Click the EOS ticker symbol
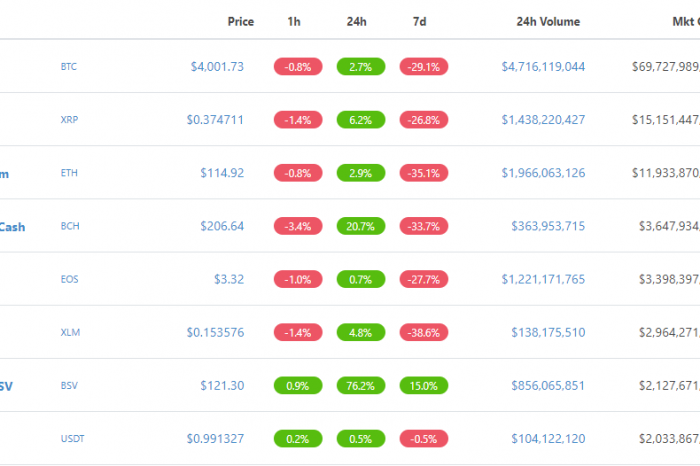The height and width of the screenshot is (466, 700). tap(69, 279)
